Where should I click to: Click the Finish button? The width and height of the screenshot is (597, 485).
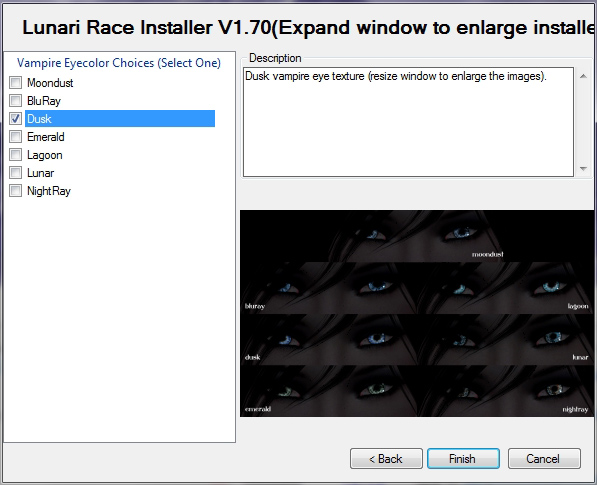[x=463, y=458]
